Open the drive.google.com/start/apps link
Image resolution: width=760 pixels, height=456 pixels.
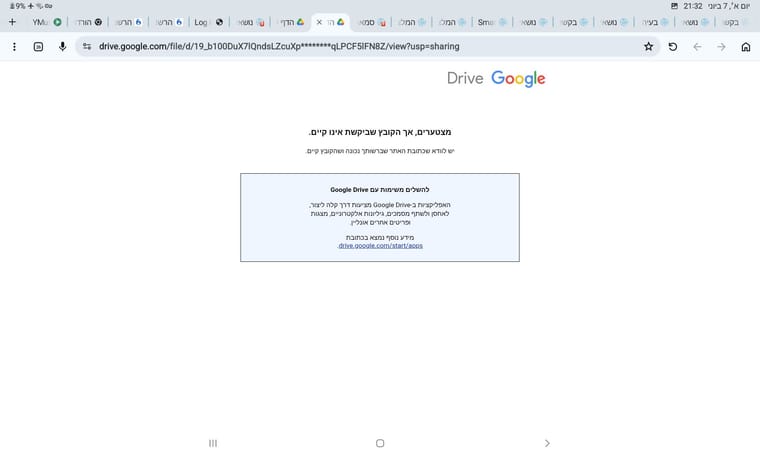click(x=380, y=246)
